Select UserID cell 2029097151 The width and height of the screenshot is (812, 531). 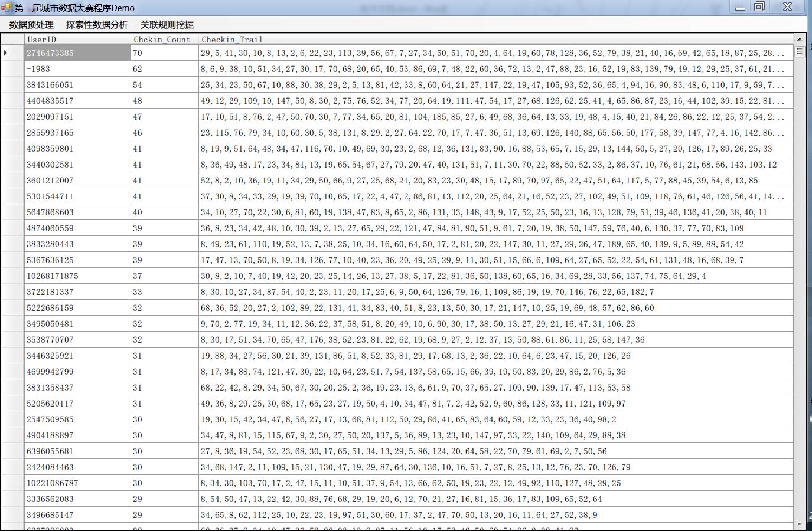[x=77, y=117]
